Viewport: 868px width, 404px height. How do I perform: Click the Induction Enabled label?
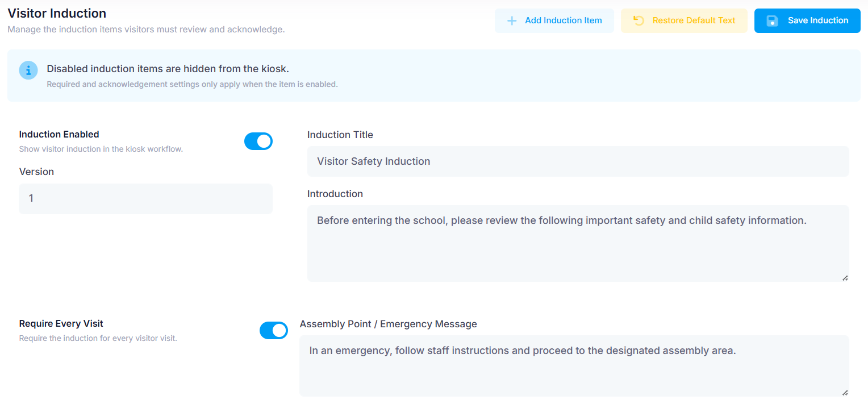[59, 135]
